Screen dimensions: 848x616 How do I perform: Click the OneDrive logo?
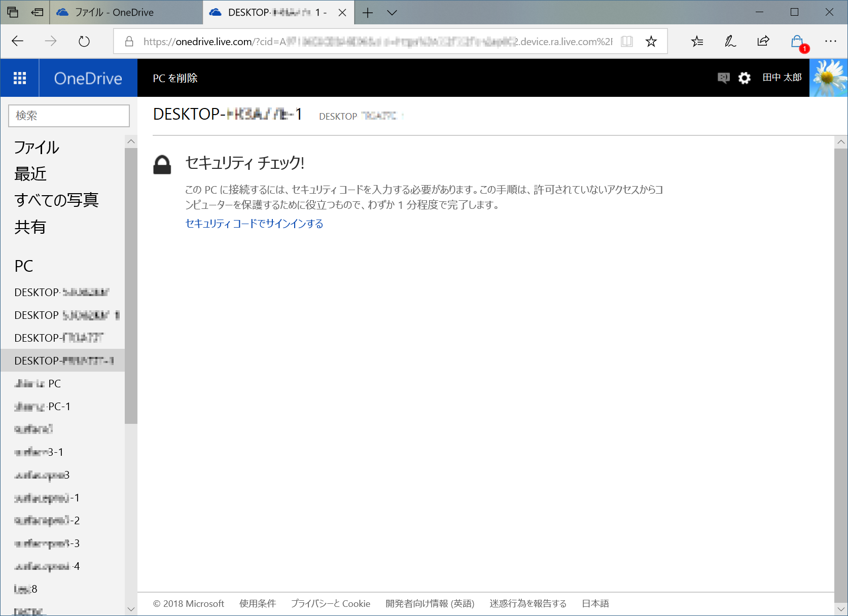[87, 78]
